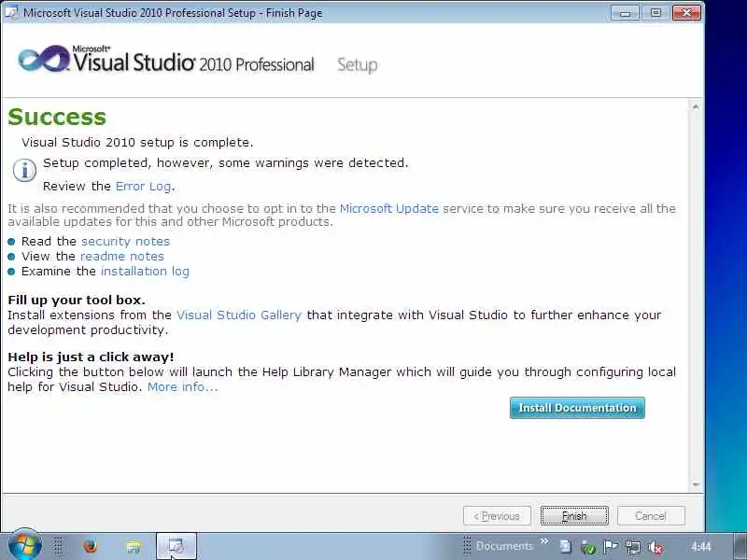Click the Visual Studio infinity logo
747x560 pixels.
[43, 60]
